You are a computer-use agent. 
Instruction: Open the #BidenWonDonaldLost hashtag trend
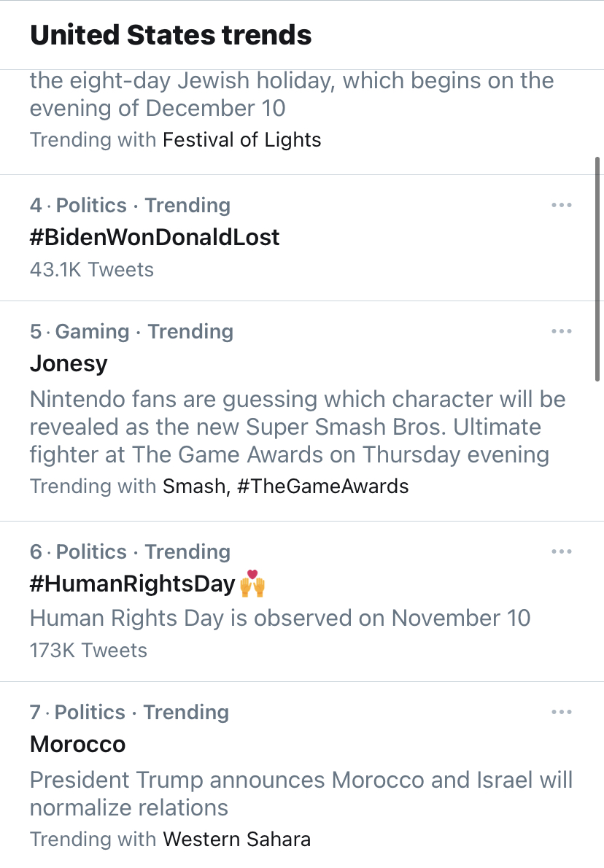155,237
